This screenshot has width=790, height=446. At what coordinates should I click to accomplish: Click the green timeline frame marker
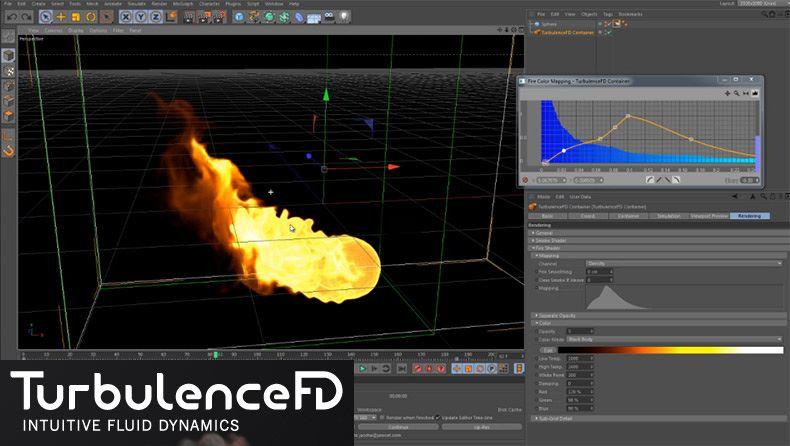point(216,355)
